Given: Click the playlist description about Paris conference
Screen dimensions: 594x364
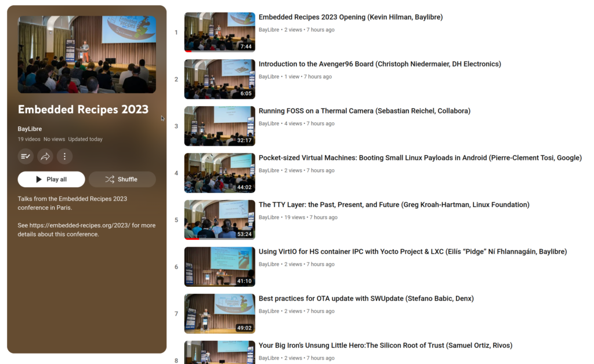Looking at the screenshot, I should [x=73, y=203].
